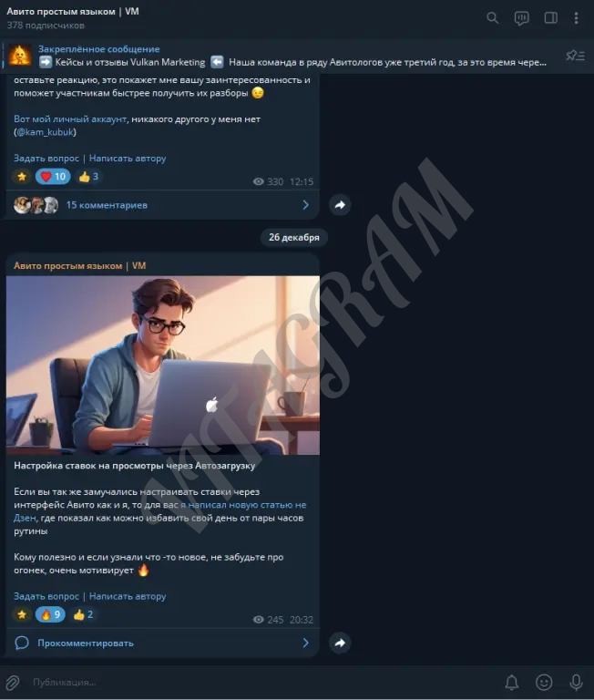The image size is (594, 700).
Task: Open channel search with magnifier icon
Action: pyautogui.click(x=492, y=18)
